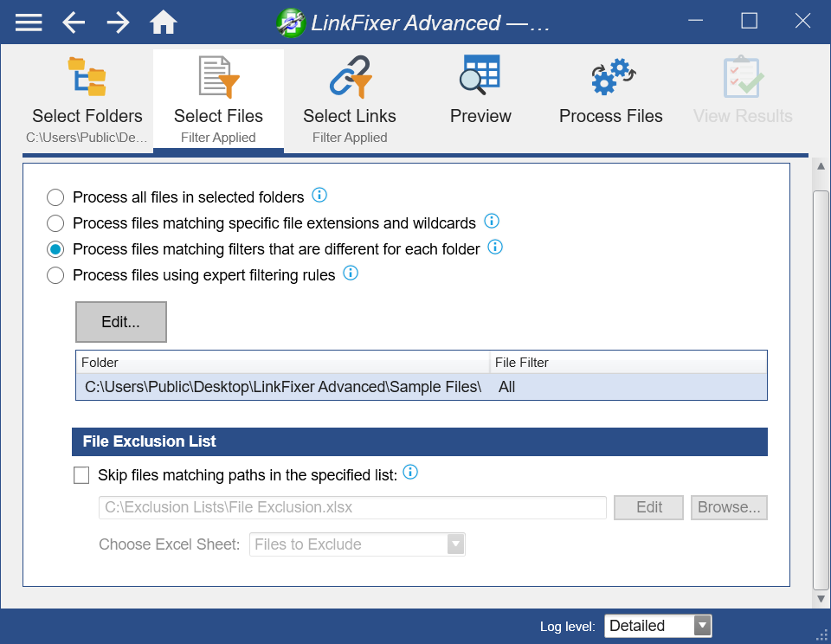Open the Choose Excel Sheet dropdown
The width and height of the screenshot is (831, 644).
(358, 544)
